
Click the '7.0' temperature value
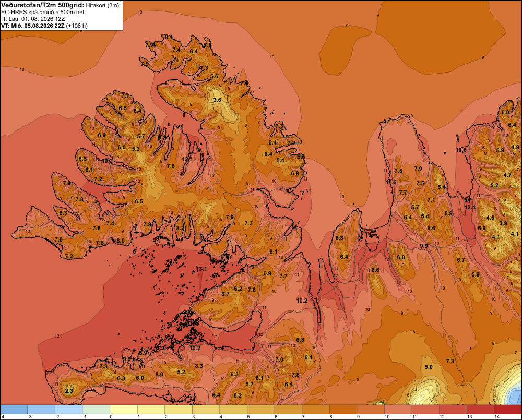tap(279, 359)
